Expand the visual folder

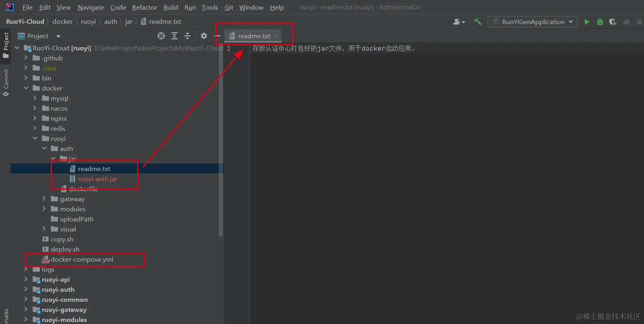click(44, 229)
